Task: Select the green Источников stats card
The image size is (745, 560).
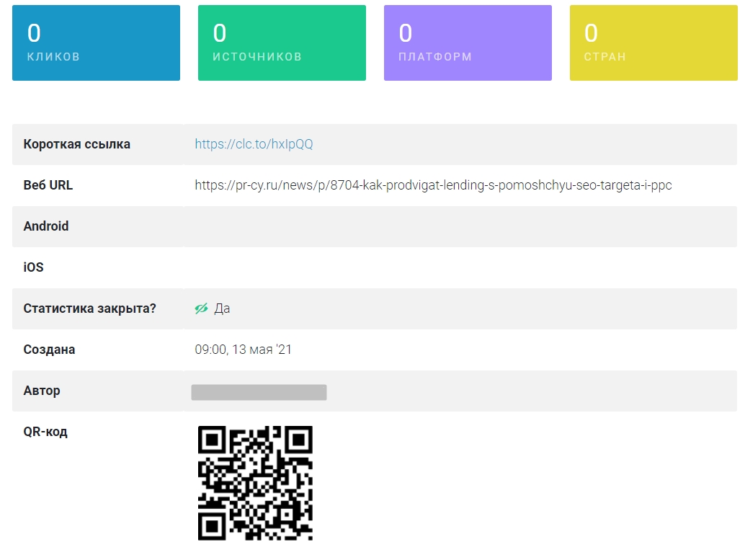Action: tap(282, 43)
